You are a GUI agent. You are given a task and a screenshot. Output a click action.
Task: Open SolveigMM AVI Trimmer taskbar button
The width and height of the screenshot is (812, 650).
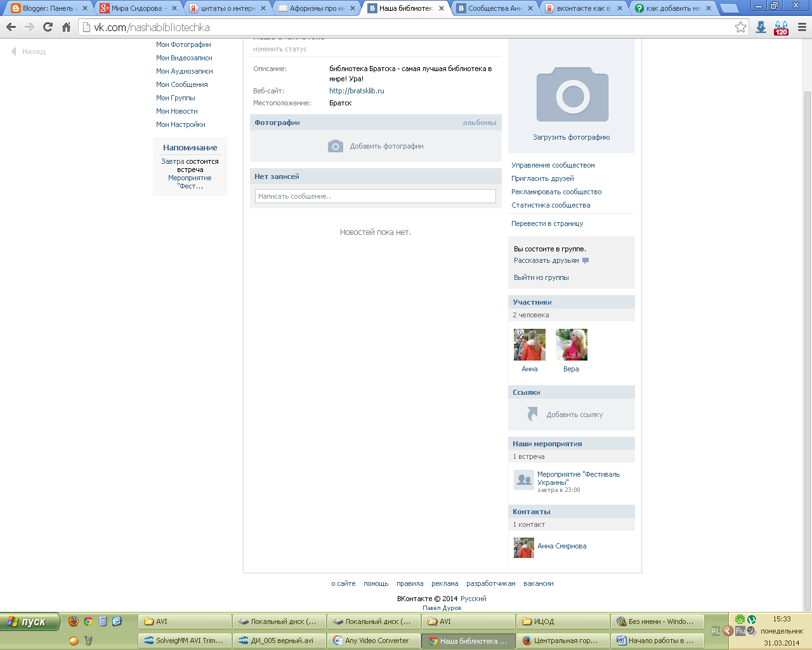tap(185, 640)
